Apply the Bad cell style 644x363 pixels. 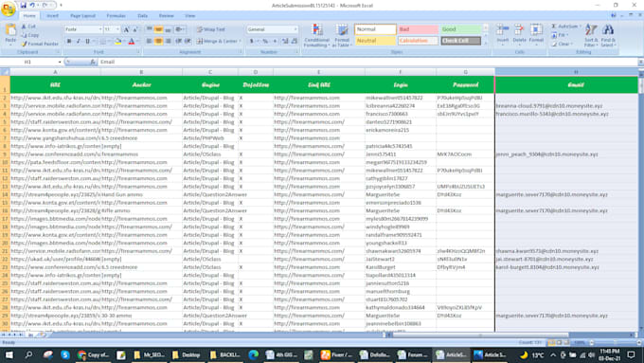pos(418,29)
